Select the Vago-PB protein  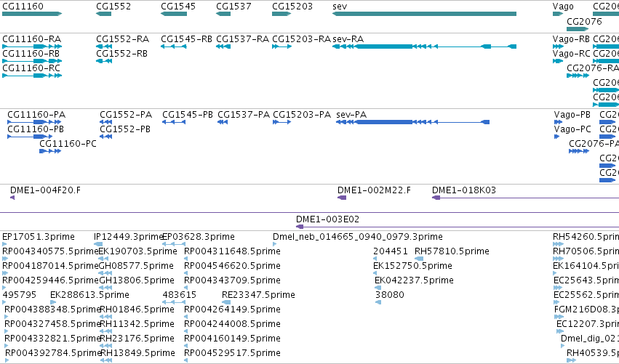coord(558,122)
